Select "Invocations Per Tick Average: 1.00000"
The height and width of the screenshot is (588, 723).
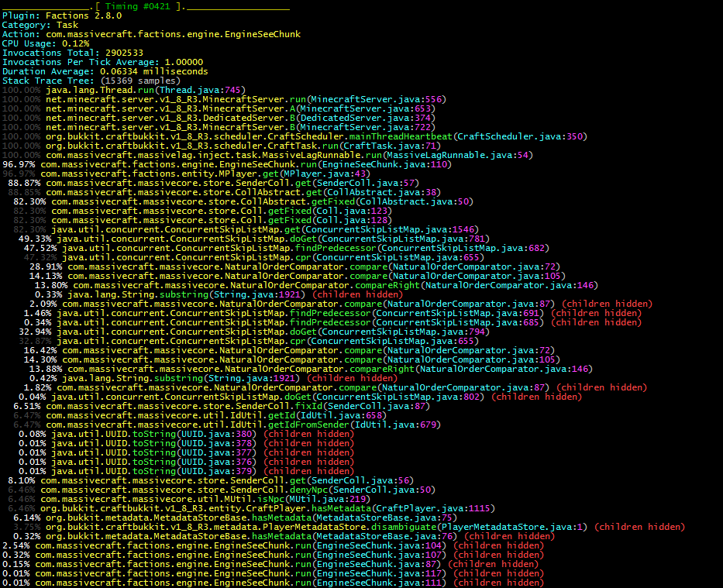102,62
